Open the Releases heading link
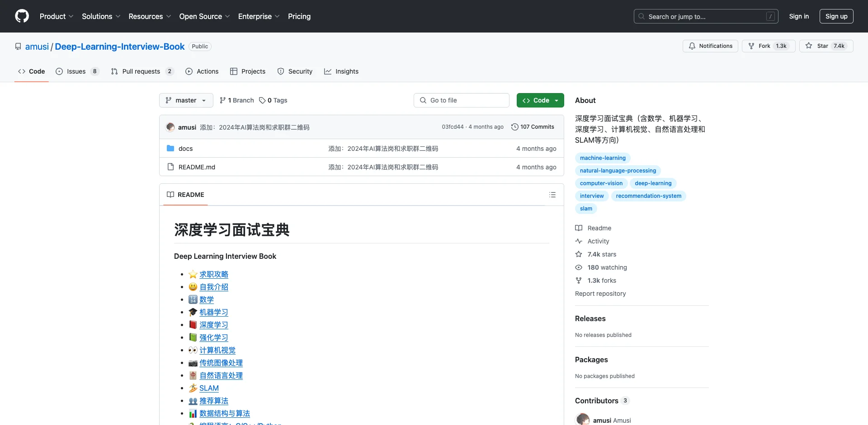868x425 pixels. [590, 318]
